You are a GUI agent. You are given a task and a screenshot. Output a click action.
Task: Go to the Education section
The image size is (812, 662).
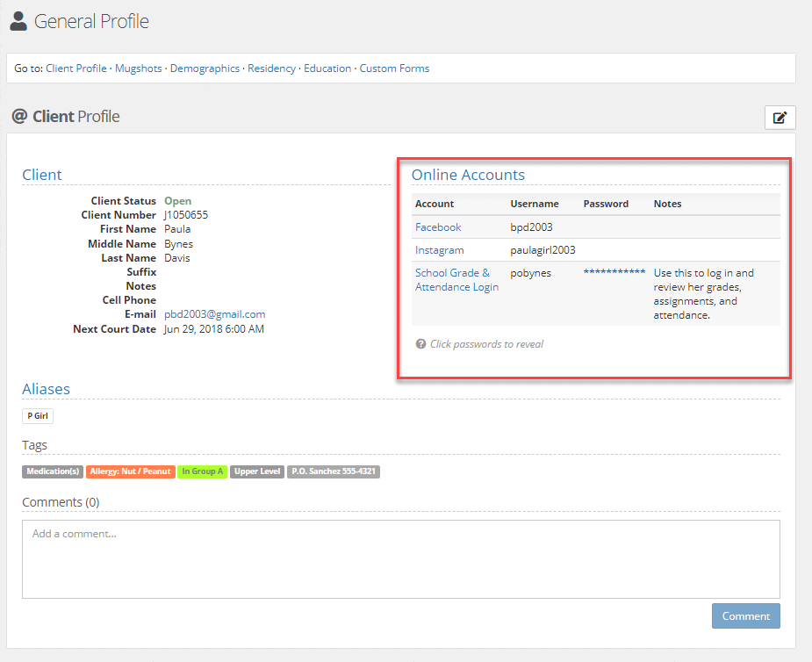(327, 68)
